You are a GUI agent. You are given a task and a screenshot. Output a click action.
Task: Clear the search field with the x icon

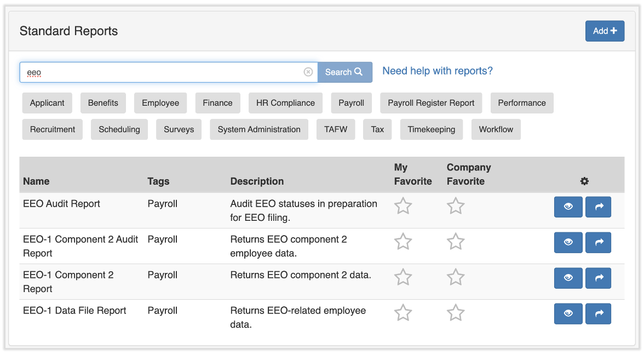[x=308, y=72]
